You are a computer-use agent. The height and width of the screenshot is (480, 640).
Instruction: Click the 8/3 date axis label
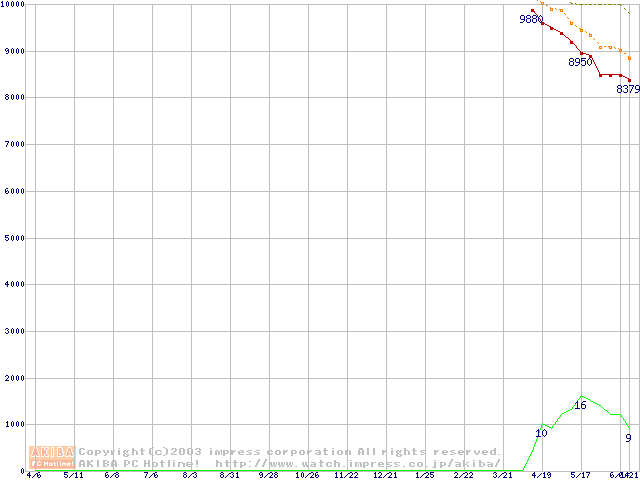pyautogui.click(x=190, y=475)
